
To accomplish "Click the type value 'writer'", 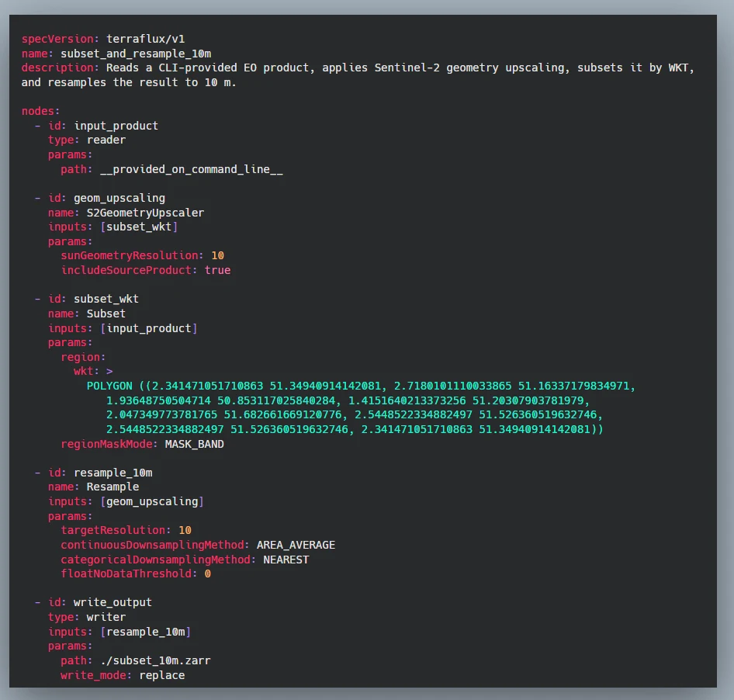I will pyautogui.click(x=106, y=617).
